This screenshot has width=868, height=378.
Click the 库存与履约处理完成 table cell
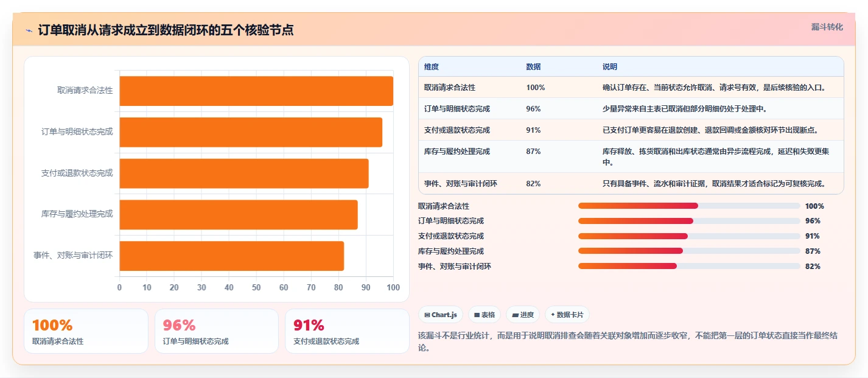coord(457,151)
